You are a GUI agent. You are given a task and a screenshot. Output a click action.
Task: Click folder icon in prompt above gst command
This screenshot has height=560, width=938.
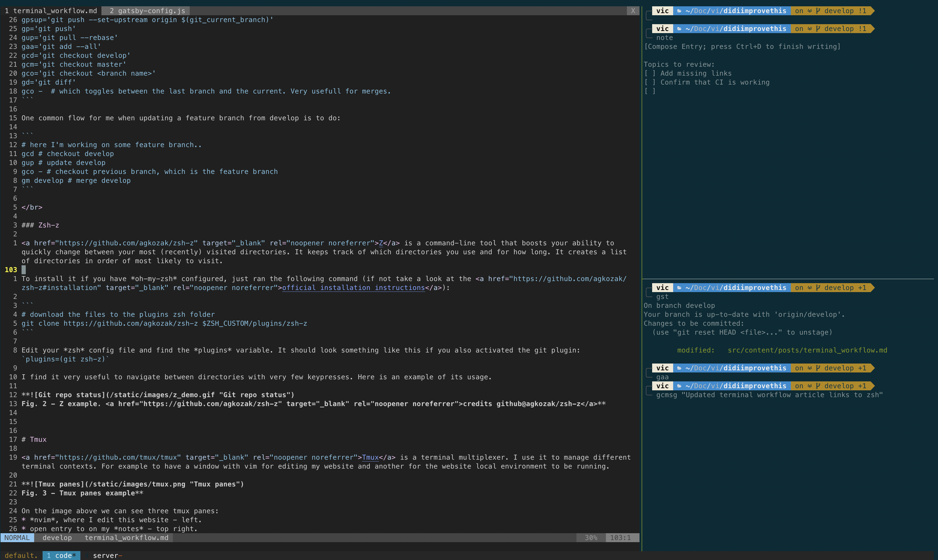click(x=679, y=288)
